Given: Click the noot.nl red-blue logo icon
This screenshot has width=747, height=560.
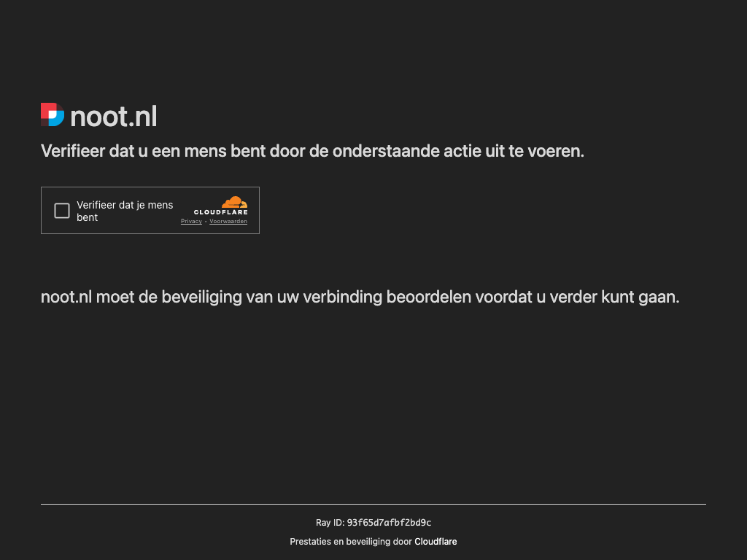Looking at the screenshot, I should tap(53, 114).
